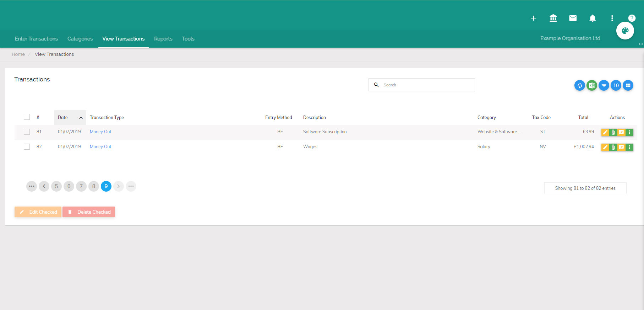Export transactions to Excel
The height and width of the screenshot is (310, 644).
click(592, 85)
